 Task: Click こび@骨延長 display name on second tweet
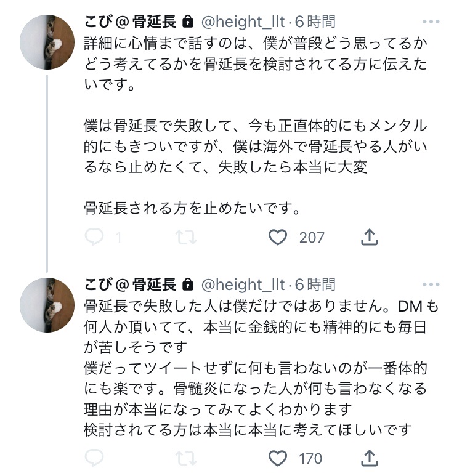(x=131, y=284)
